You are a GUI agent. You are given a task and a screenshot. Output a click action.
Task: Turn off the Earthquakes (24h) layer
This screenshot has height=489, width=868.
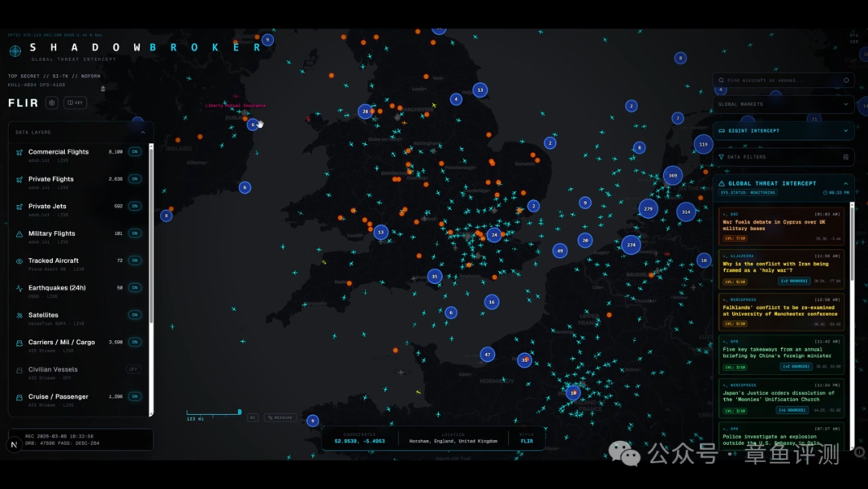[x=134, y=287]
